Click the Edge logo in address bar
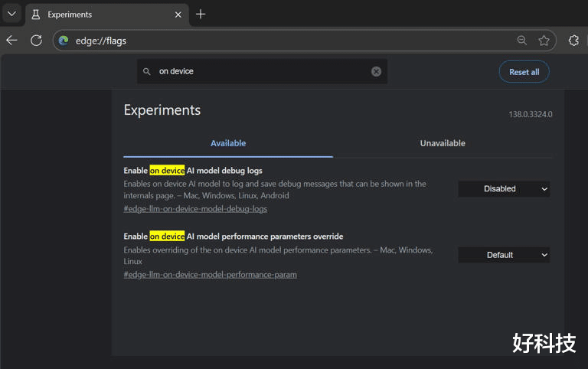This screenshot has height=369, width=588. click(x=64, y=41)
